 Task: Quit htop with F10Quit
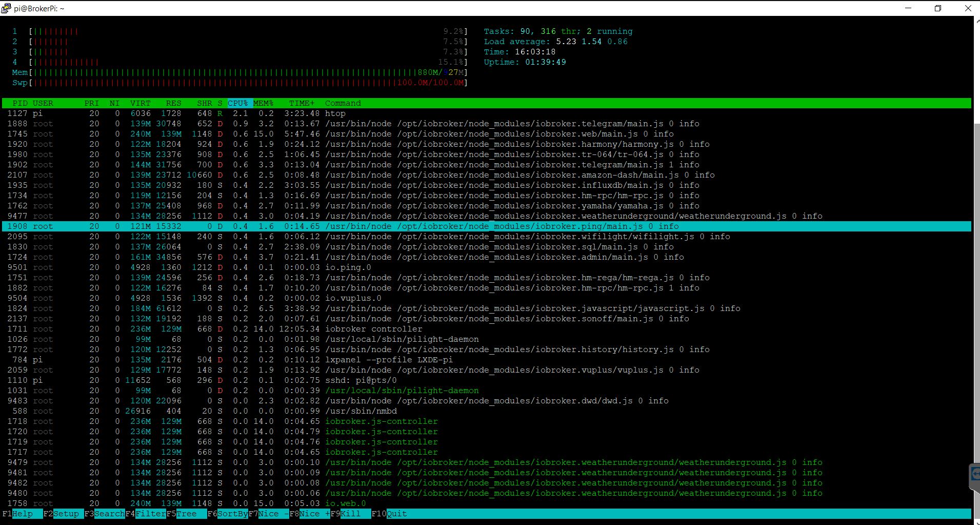[391, 513]
